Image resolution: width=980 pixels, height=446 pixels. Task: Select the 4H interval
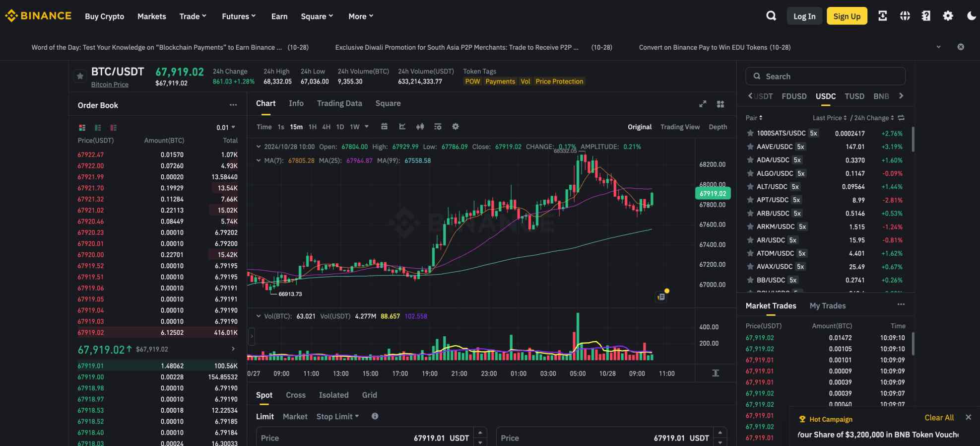click(327, 127)
